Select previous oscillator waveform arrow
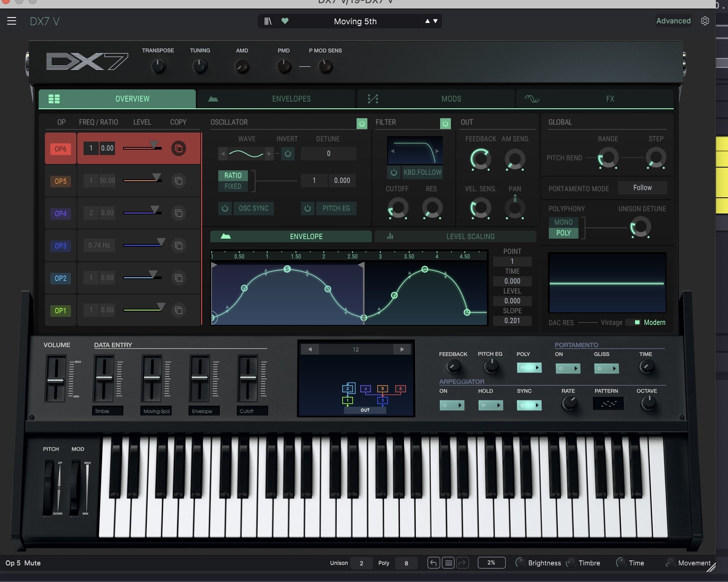728x582 pixels. click(x=223, y=154)
